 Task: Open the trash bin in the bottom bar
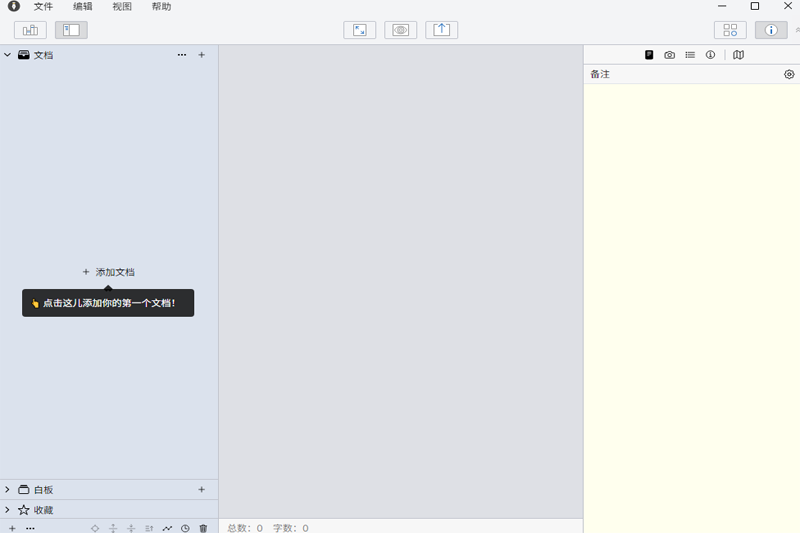point(203,528)
